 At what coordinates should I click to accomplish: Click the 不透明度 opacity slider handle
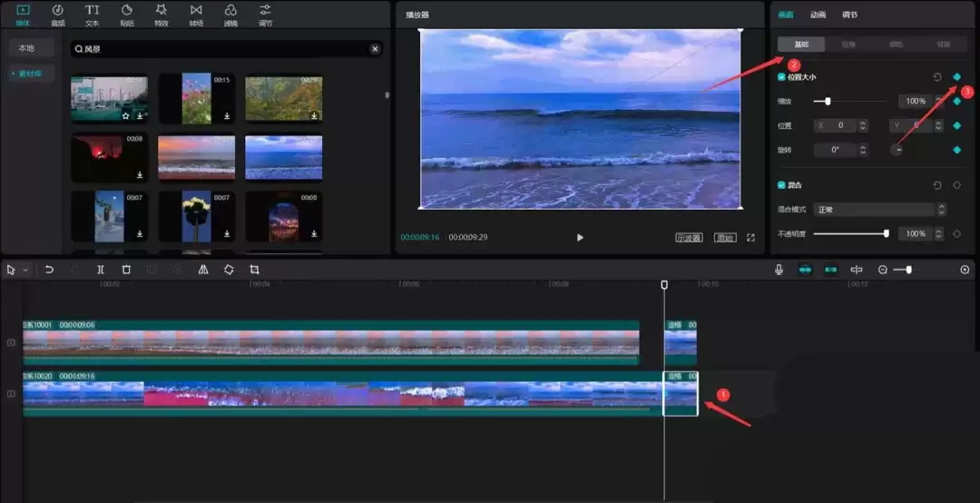pos(886,233)
